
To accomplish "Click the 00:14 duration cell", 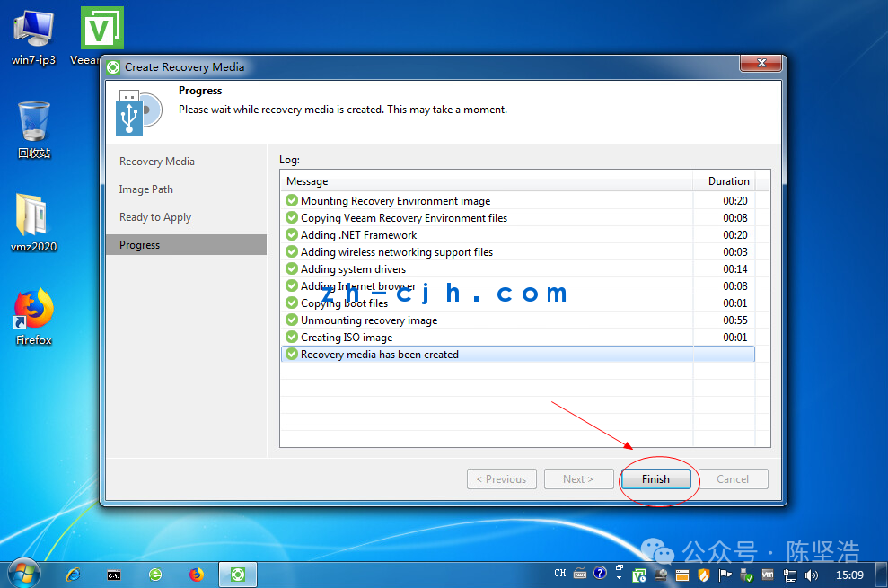I will coord(735,269).
